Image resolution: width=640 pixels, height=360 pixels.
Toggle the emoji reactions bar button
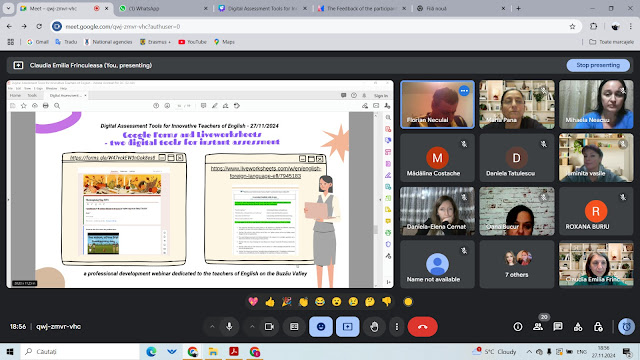pyautogui.click(x=321, y=327)
